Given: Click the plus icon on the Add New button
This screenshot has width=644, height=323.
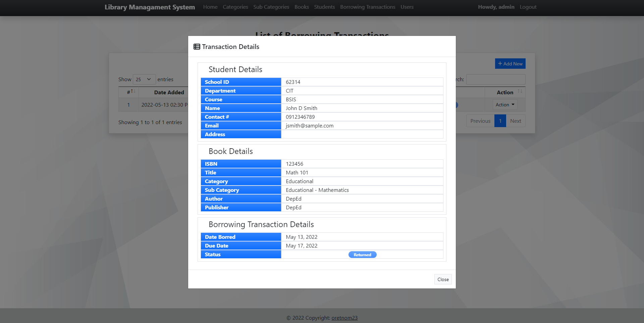Looking at the screenshot, I should click(x=499, y=64).
